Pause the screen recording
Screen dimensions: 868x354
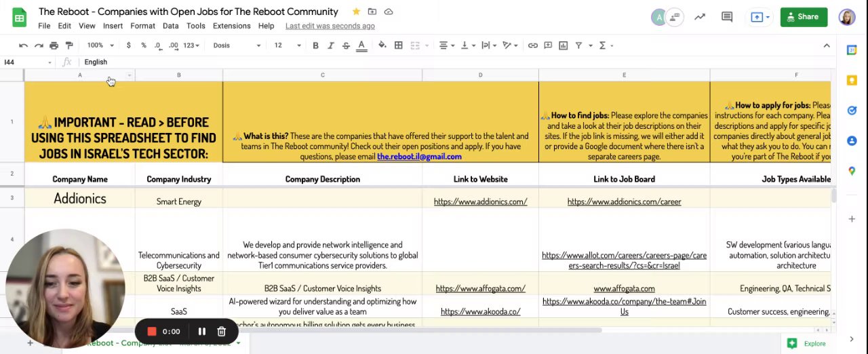click(201, 332)
